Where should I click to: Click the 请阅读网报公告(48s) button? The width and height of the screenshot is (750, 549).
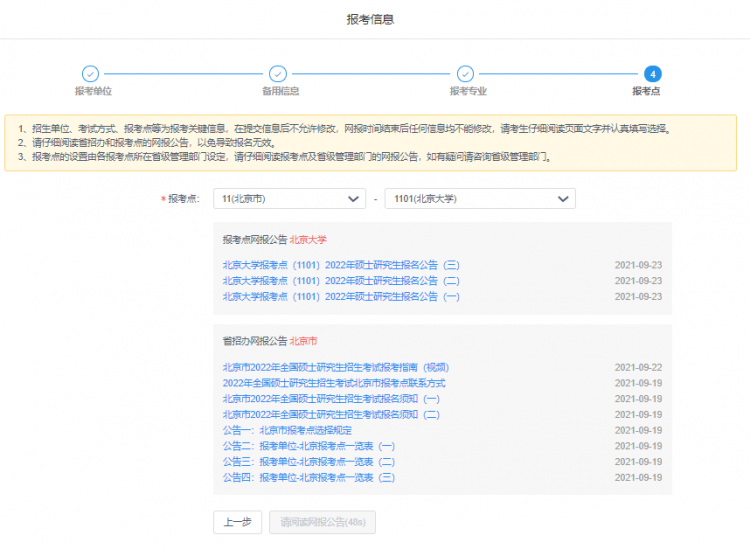322,522
